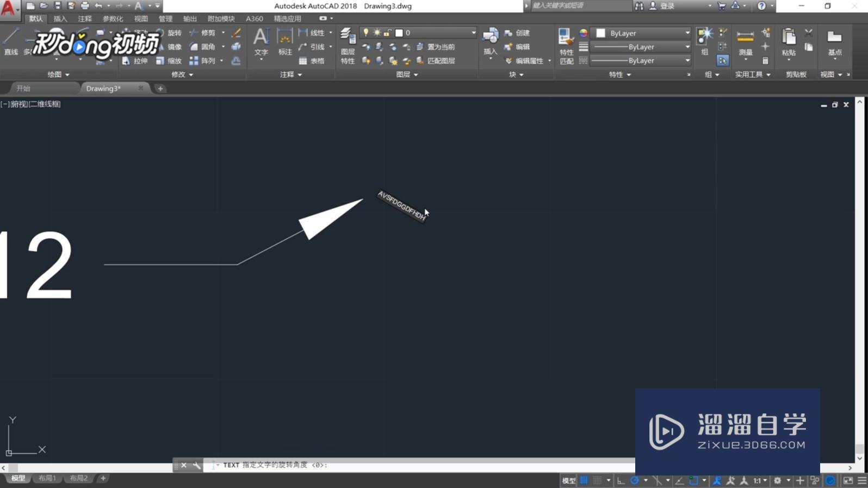Open the lineweight ByLayer dropdown
Image resolution: width=868 pixels, height=488 pixels.
click(x=642, y=47)
